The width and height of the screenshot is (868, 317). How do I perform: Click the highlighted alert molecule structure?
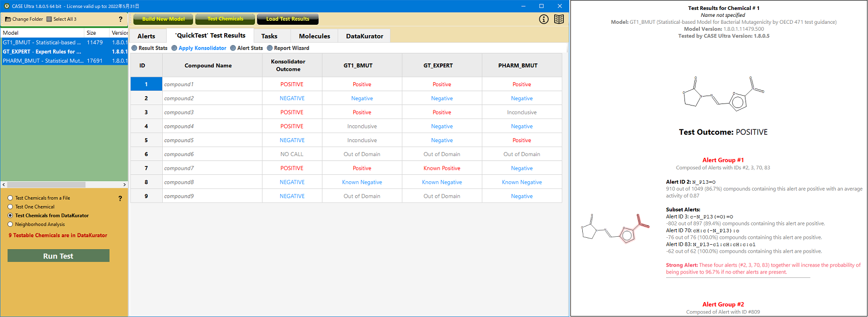(615, 228)
